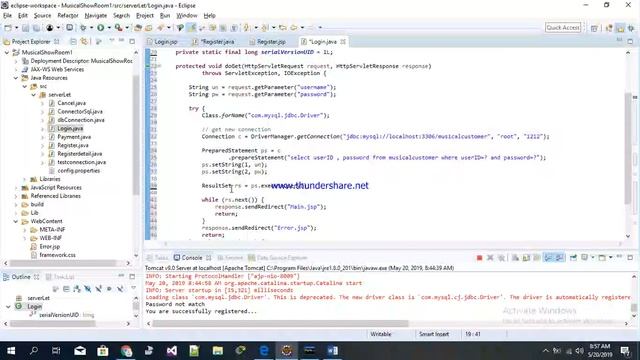This screenshot has height=360, width=640.
Task: Collapse the MusicalShowRoom1 project node
Action: click(7, 52)
